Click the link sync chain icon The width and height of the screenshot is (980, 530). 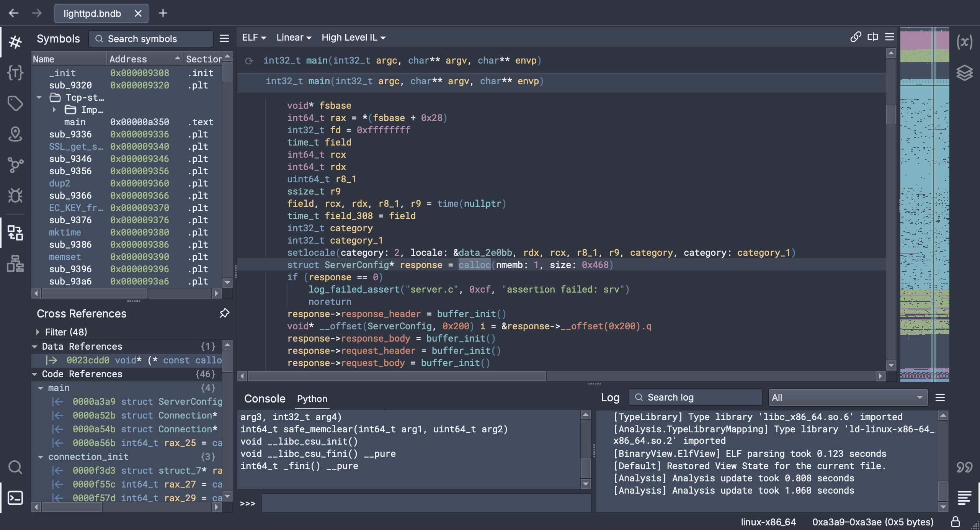(856, 37)
